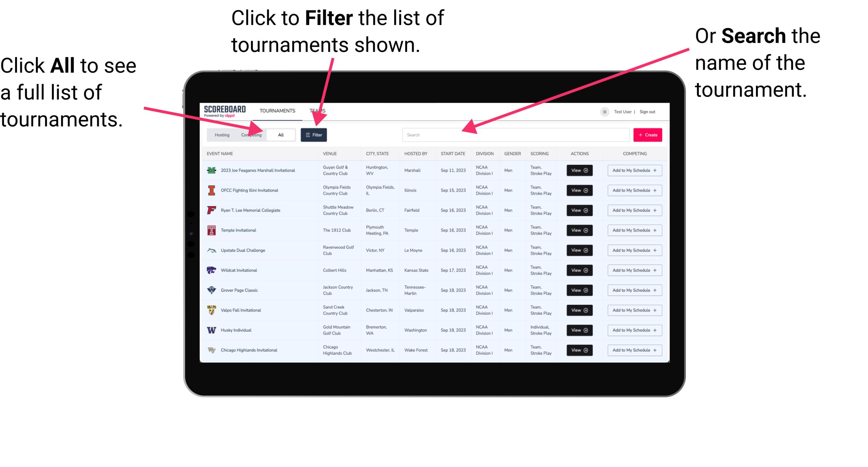Click the Temple Owls team logo icon
The image size is (868, 467).
(x=212, y=230)
